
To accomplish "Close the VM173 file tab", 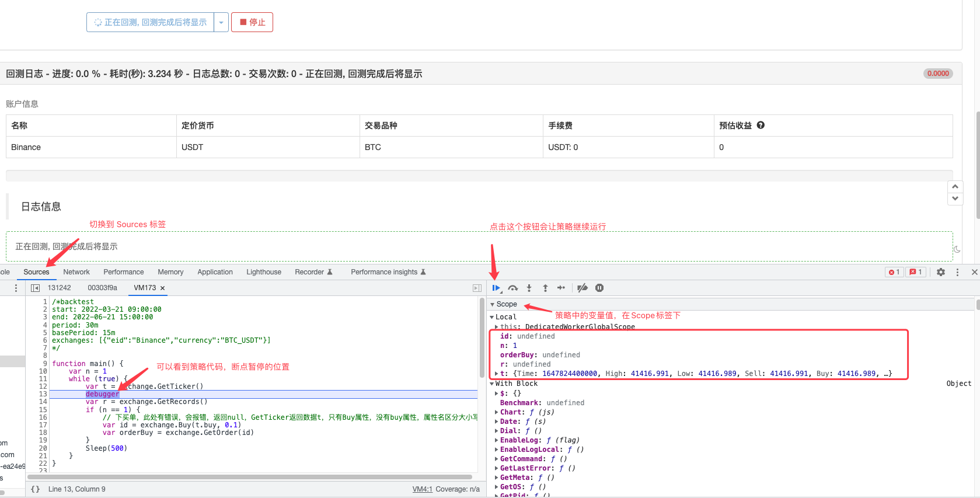I will tap(163, 288).
